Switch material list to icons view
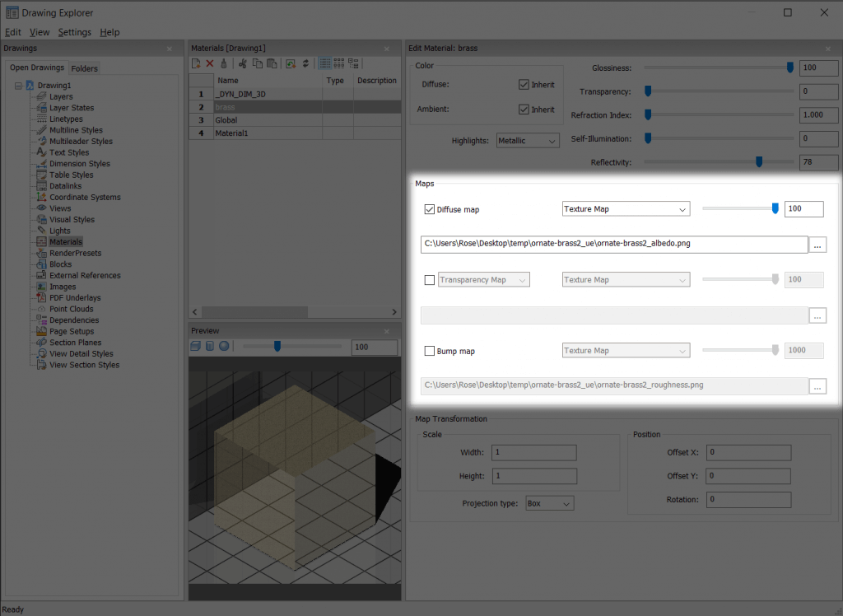Image resolution: width=843 pixels, height=616 pixels. click(x=339, y=63)
